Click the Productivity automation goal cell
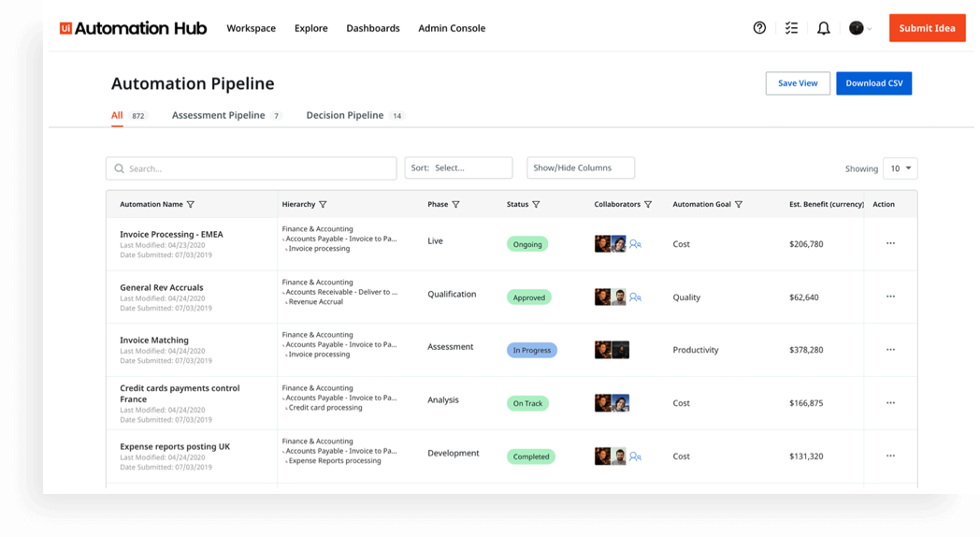The width and height of the screenshot is (980, 537). [x=696, y=350]
